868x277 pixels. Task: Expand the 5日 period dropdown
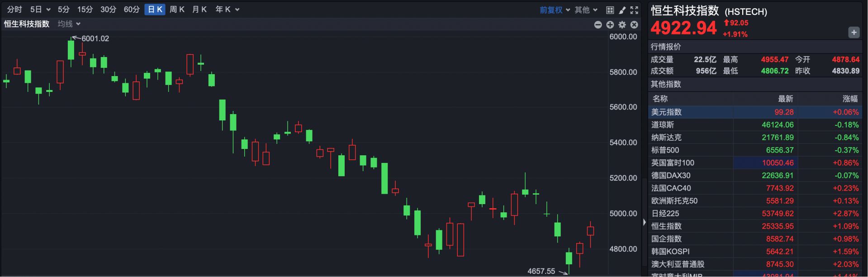40,10
